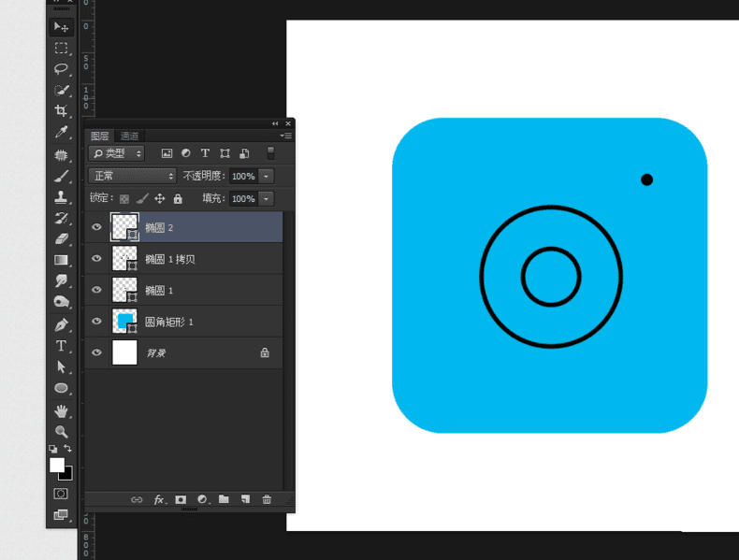Image resolution: width=739 pixels, height=560 pixels.
Task: Open the layers panel options menu
Action: 286,136
